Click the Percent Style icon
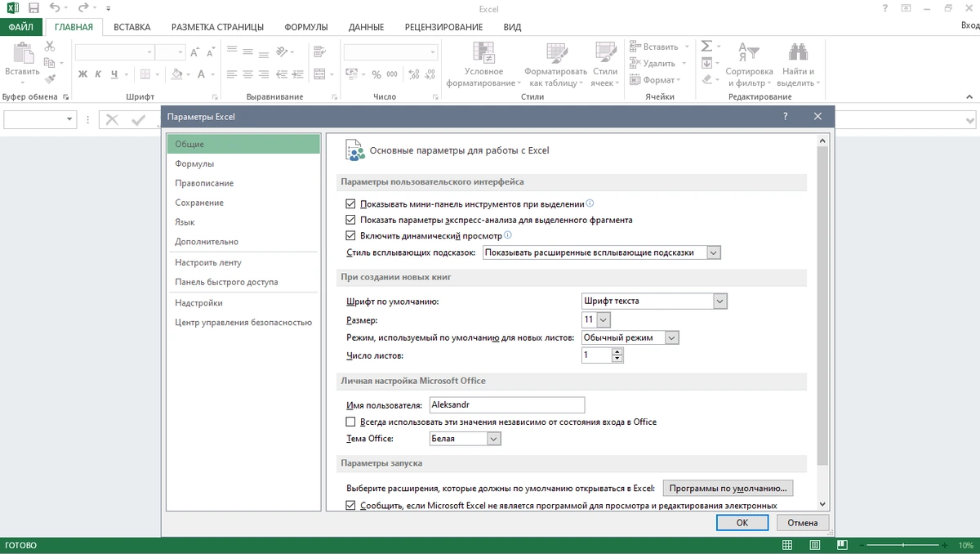 tap(376, 74)
